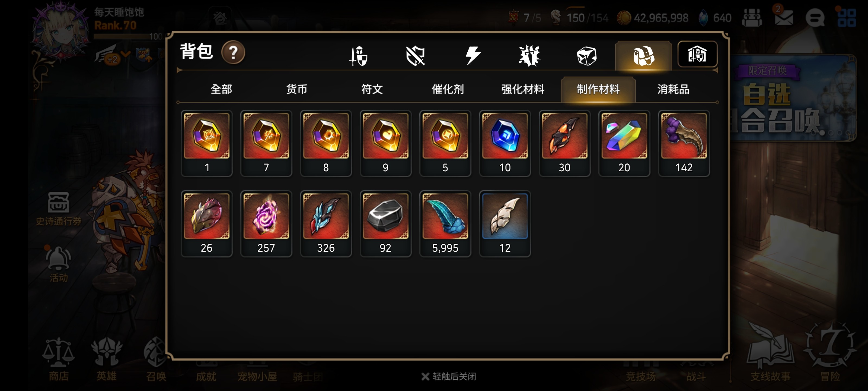Select the lightning bolt inventory category
The image size is (868, 391).
[x=473, y=56]
